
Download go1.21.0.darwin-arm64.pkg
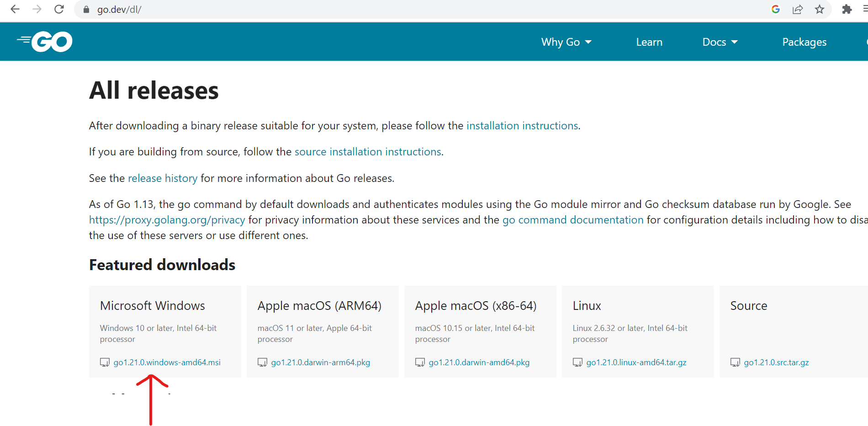click(x=321, y=362)
